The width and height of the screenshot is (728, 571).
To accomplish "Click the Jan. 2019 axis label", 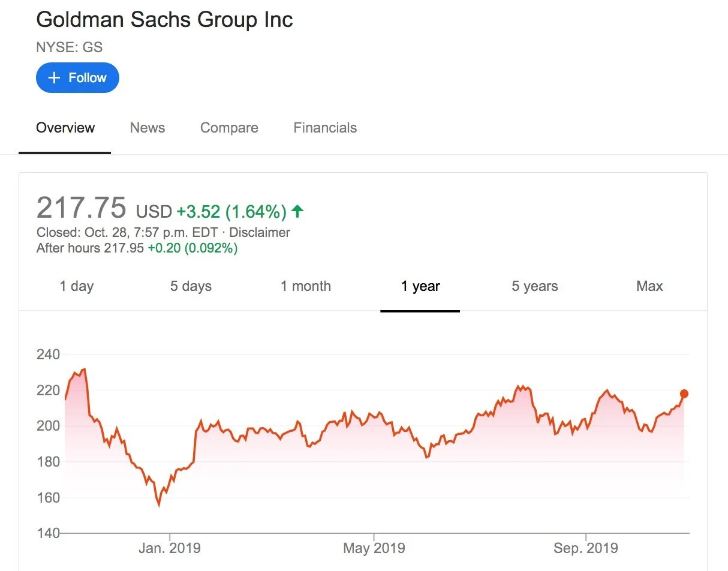I will (171, 548).
